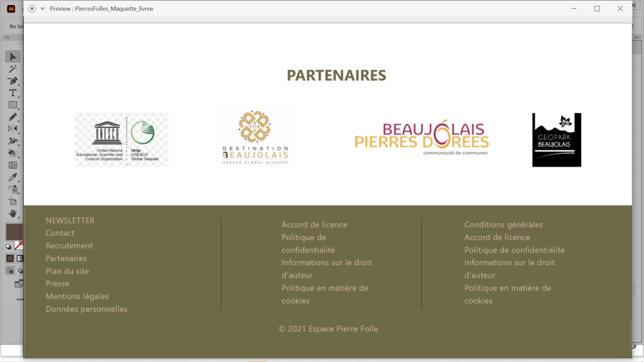The height and width of the screenshot is (362, 644).
Task: Choose the Rectangle shape tool
Action: [x=13, y=105]
